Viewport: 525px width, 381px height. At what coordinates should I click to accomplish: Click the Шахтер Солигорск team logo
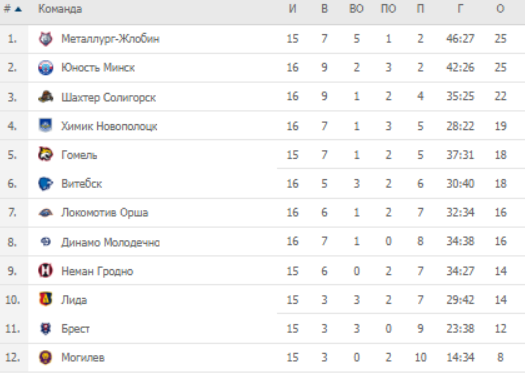46,97
